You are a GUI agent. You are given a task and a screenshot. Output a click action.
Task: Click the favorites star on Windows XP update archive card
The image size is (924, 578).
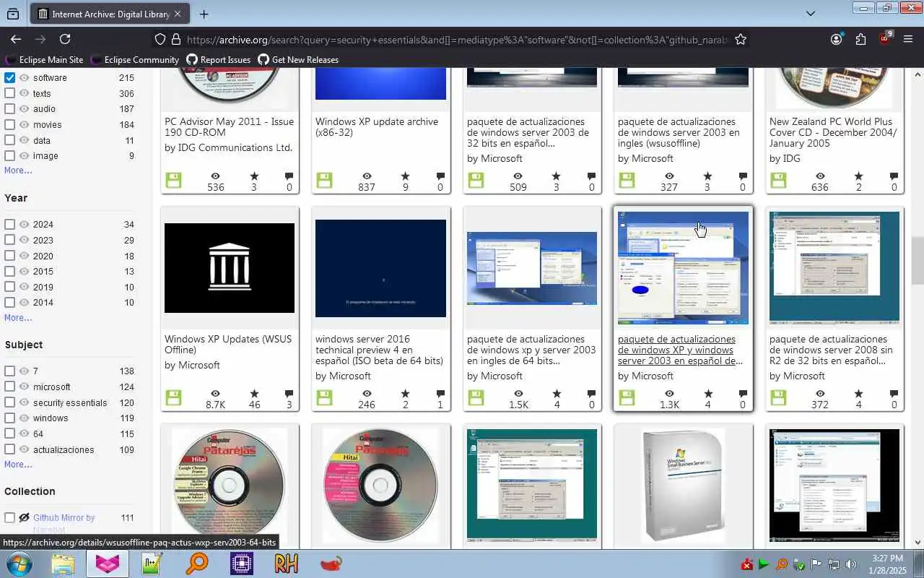tap(405, 176)
